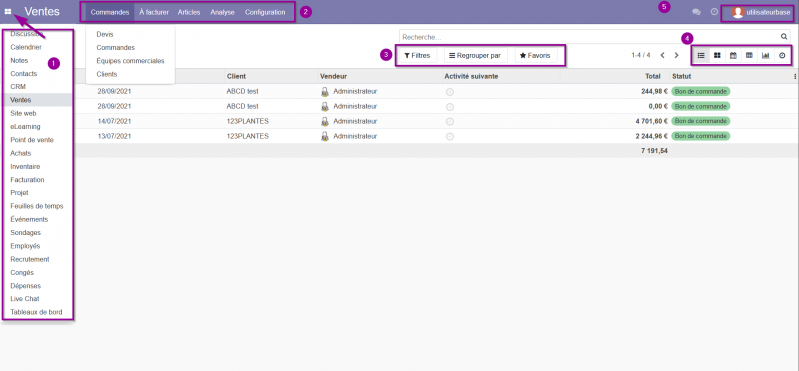Switch to pivot table view
The image size is (799, 371).
click(x=749, y=55)
